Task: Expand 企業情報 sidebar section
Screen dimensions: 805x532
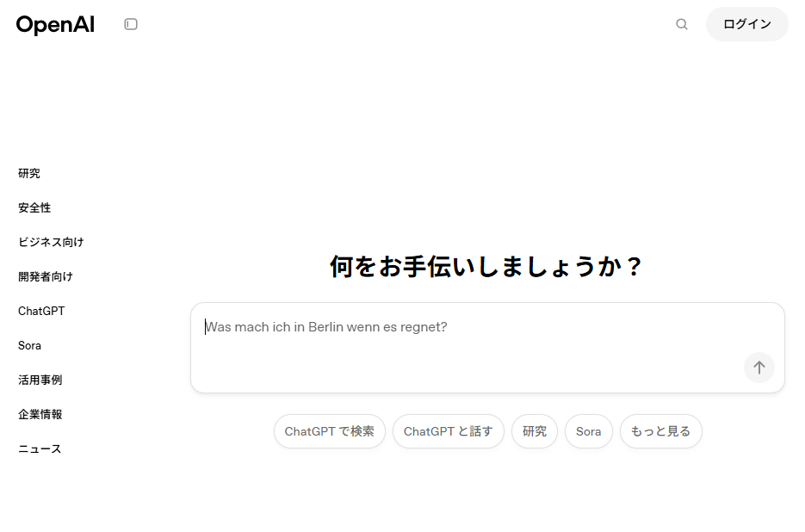Action: [x=40, y=414]
